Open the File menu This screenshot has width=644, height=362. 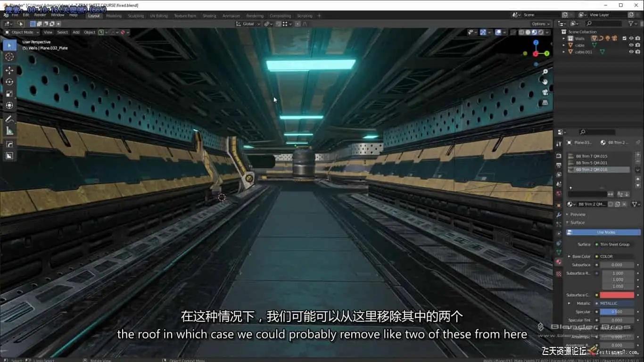coord(15,15)
